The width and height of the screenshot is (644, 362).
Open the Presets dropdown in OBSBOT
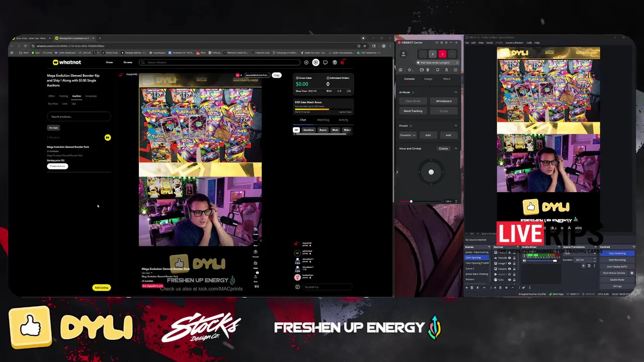[408, 135]
